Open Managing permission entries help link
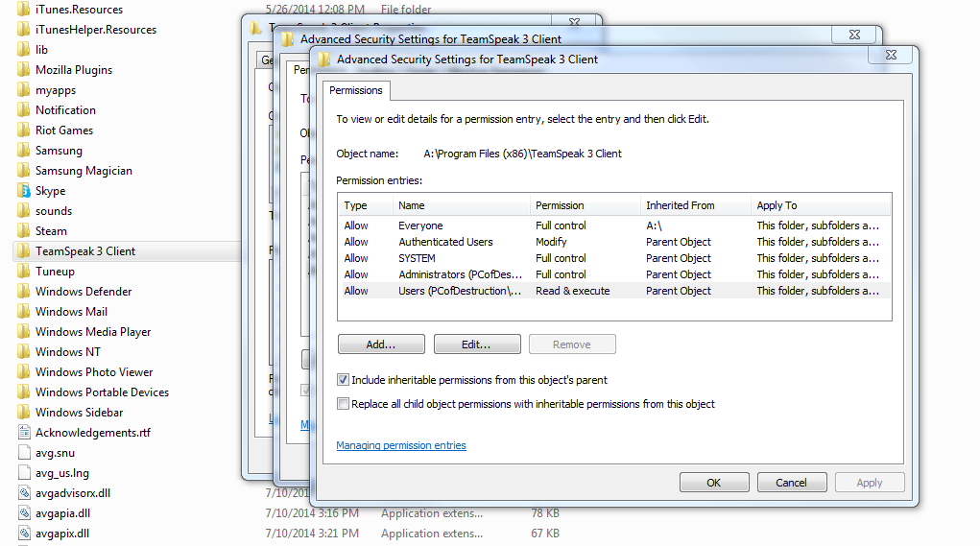Image resolution: width=980 pixels, height=546 pixels. click(x=401, y=445)
